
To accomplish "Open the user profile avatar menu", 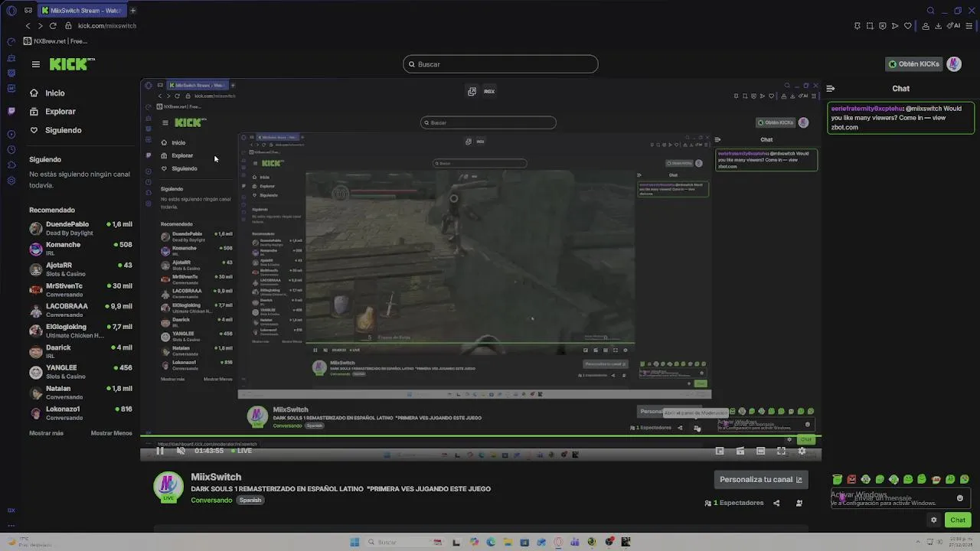I will pyautogui.click(x=954, y=64).
